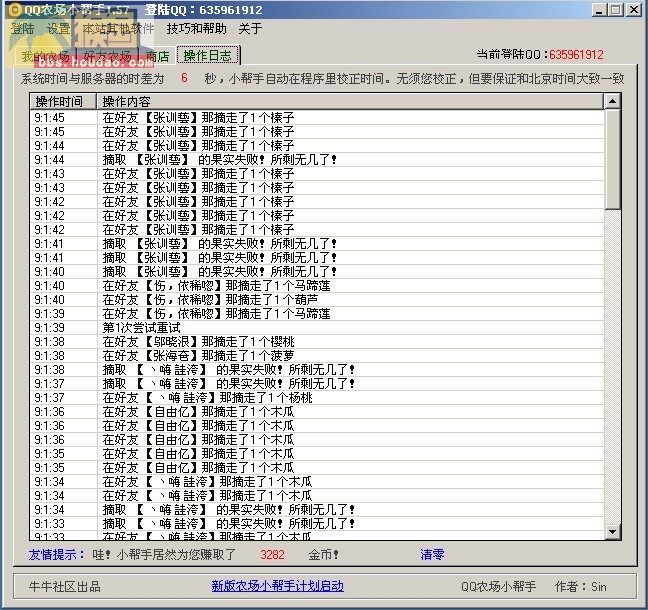The width and height of the screenshot is (648, 610).
Task: Click the earned coins value 3282
Action: pyautogui.click(x=272, y=554)
